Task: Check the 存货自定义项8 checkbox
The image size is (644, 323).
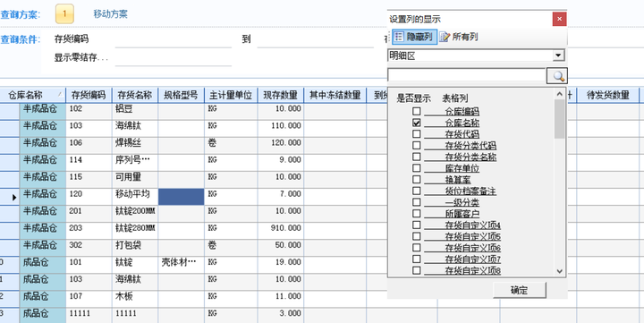Action: (417, 270)
